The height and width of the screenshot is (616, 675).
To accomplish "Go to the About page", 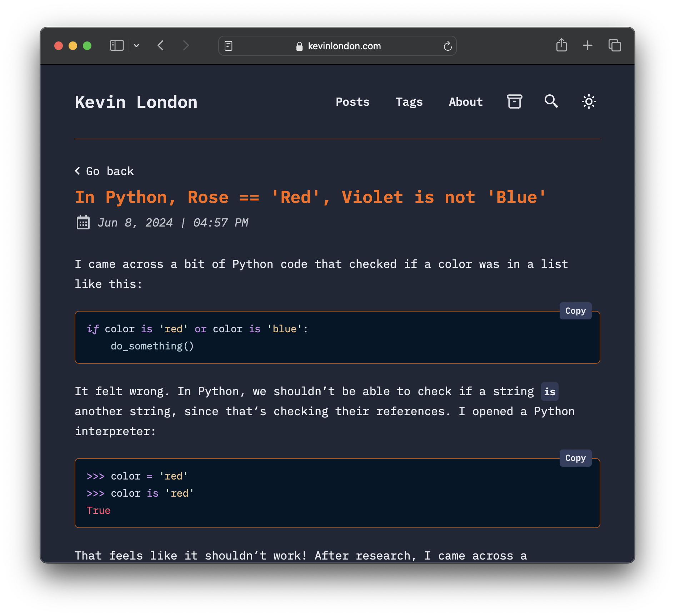I will pyautogui.click(x=466, y=102).
